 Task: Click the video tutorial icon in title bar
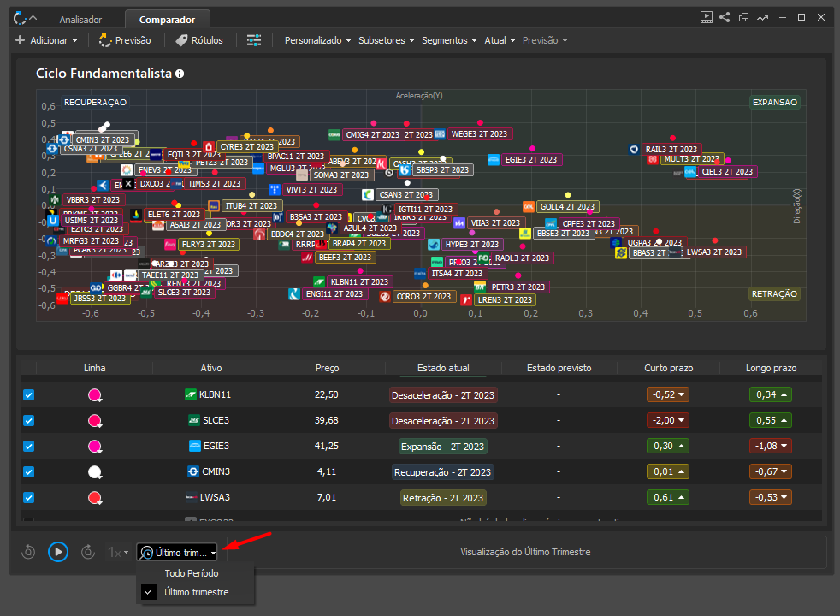point(707,18)
